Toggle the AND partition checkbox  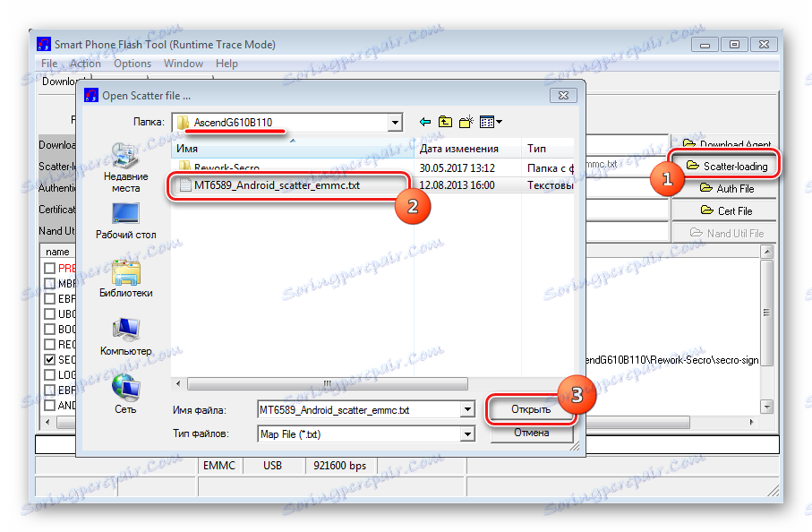click(50, 405)
